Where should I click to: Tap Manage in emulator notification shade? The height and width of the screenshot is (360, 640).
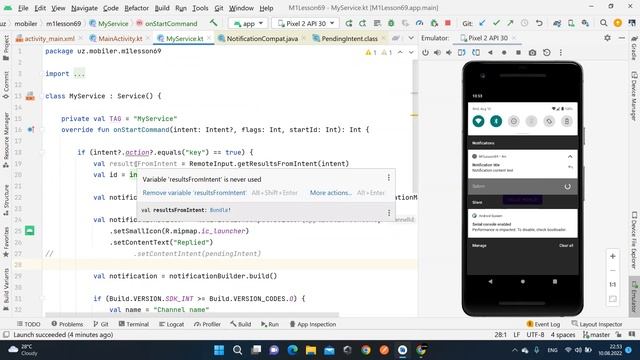coord(479,246)
